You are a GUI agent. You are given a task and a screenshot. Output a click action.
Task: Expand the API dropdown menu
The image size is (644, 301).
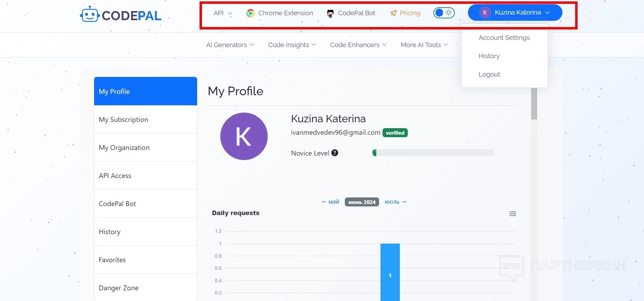click(x=223, y=13)
